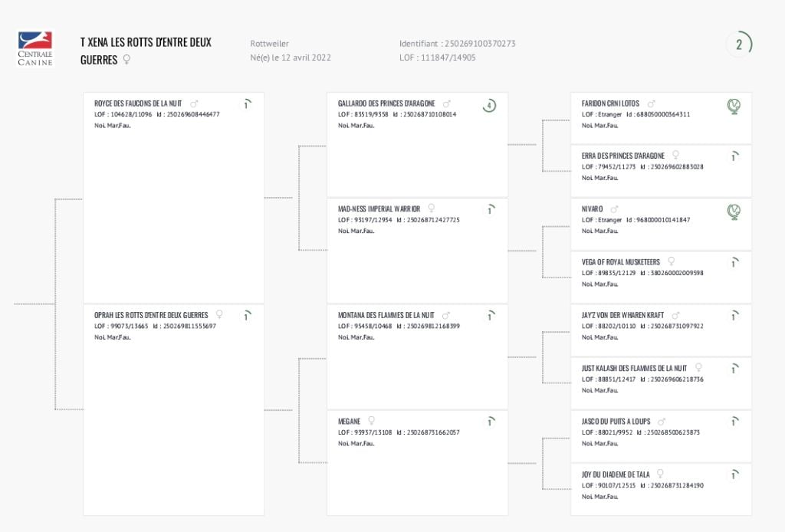Open Oprah les Rotts d'Entre Deux Guerres
This screenshot has width=785, height=532.
[151, 315]
